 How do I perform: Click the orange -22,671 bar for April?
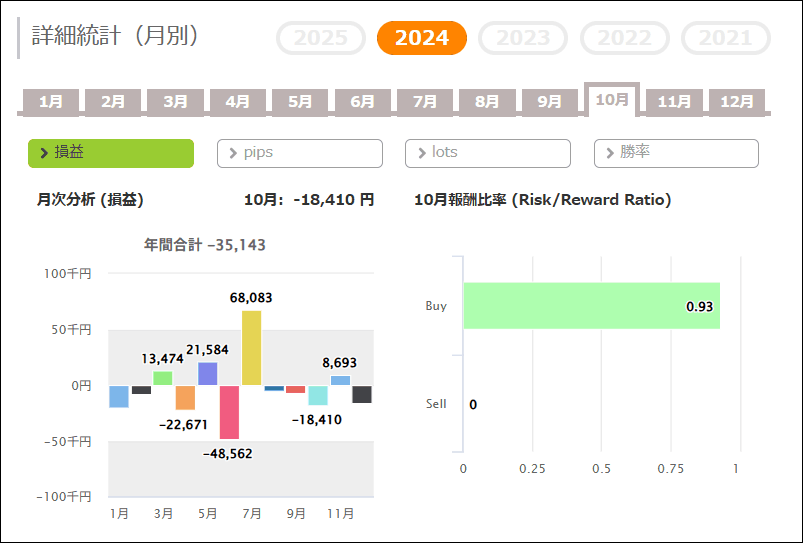tap(185, 398)
